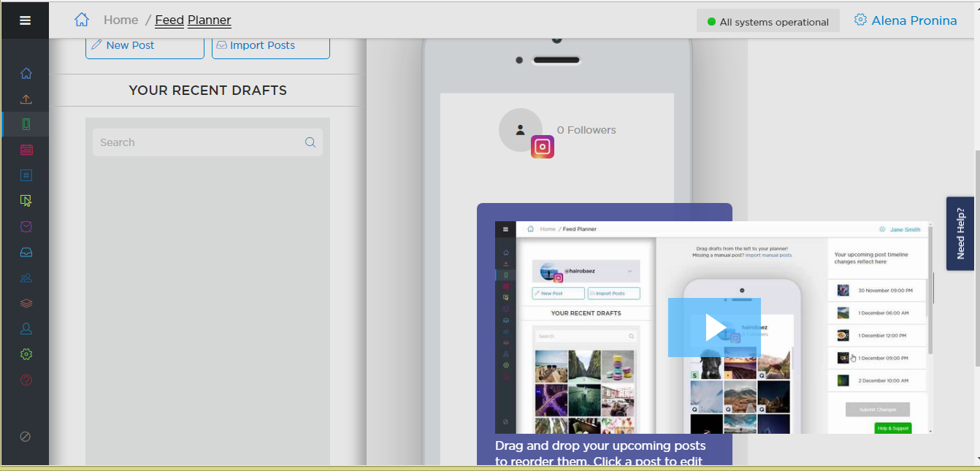
Task: Click the green settings gear in the sidebar
Action: 26,354
